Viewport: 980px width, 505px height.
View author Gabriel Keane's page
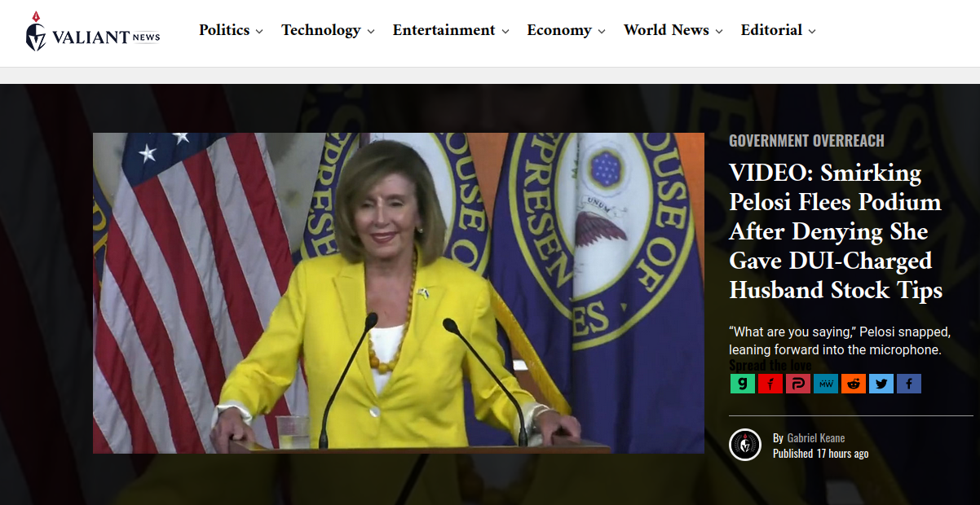click(x=816, y=438)
